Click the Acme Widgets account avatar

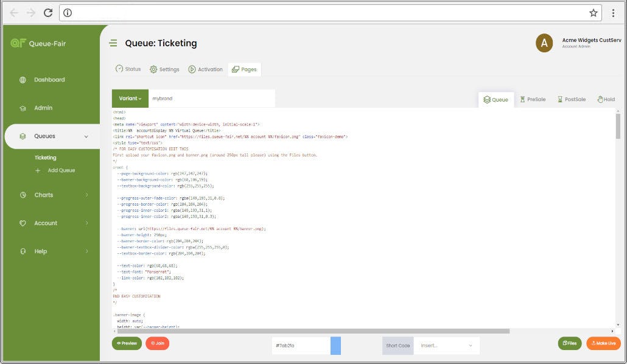tap(544, 43)
